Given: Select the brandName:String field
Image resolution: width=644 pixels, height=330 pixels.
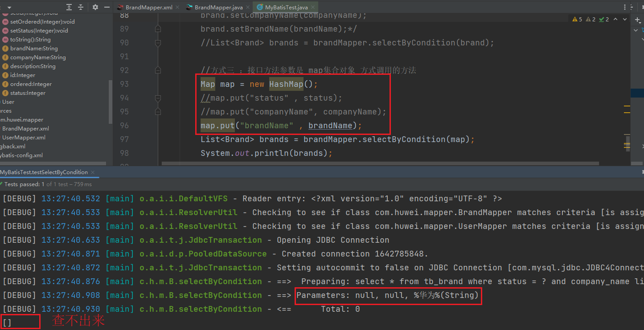Looking at the screenshot, I should point(34,49).
